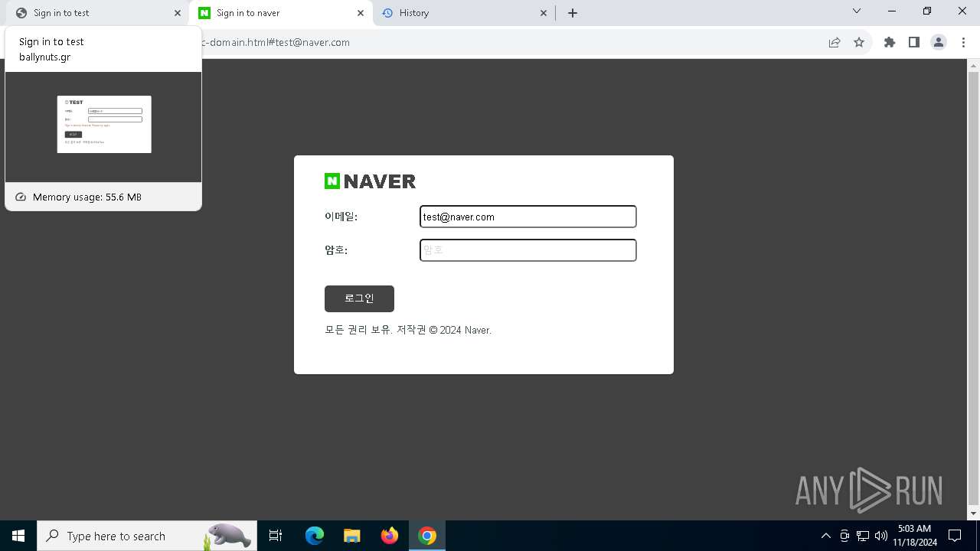980x551 pixels.
Task: Bookmark this page with the star icon
Action: [x=859, y=42]
